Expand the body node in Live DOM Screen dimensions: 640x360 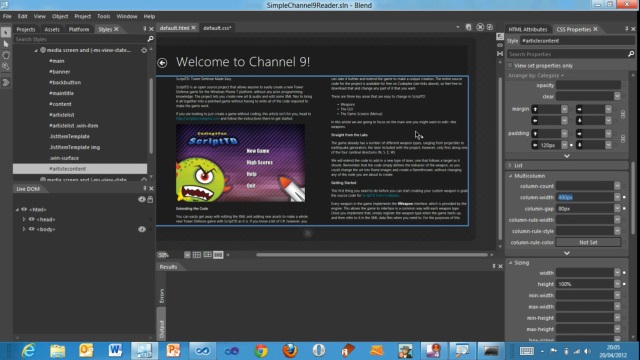tap(24, 229)
